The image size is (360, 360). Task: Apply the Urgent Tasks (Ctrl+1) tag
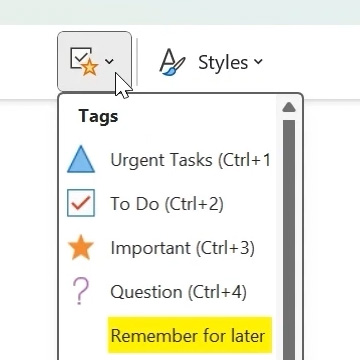tap(190, 160)
